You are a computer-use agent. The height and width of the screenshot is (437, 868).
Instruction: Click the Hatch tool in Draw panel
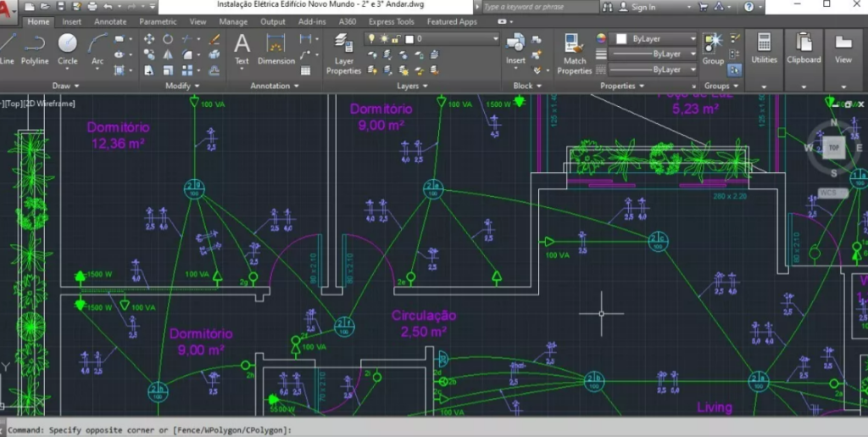coord(120,70)
